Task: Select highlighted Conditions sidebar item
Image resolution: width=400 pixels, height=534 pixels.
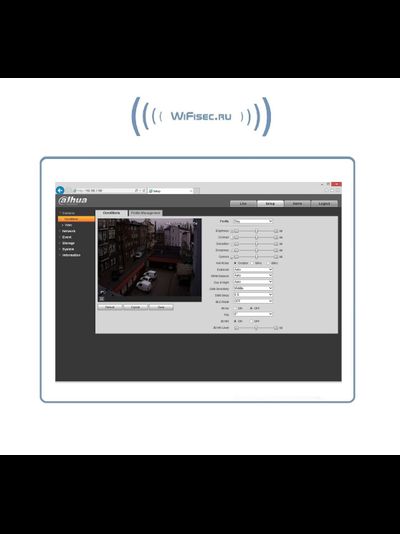Action: tap(76, 219)
